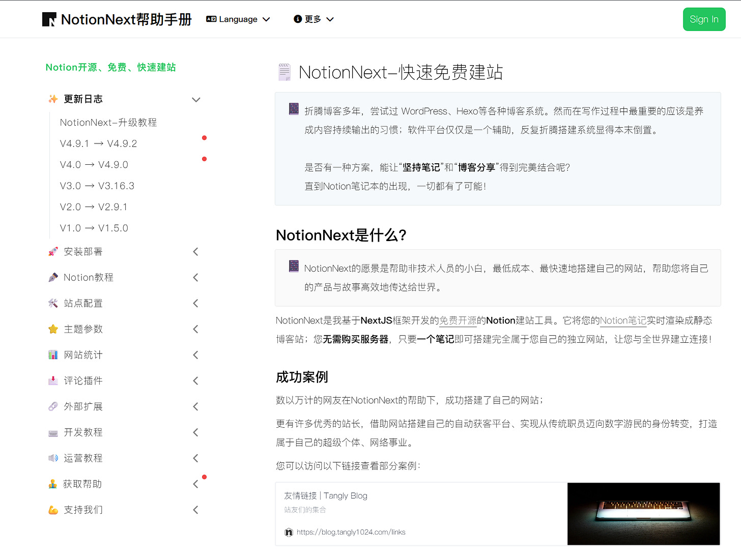
Task: Open V1.0 → V1.5.0 changelog
Action: click(94, 228)
